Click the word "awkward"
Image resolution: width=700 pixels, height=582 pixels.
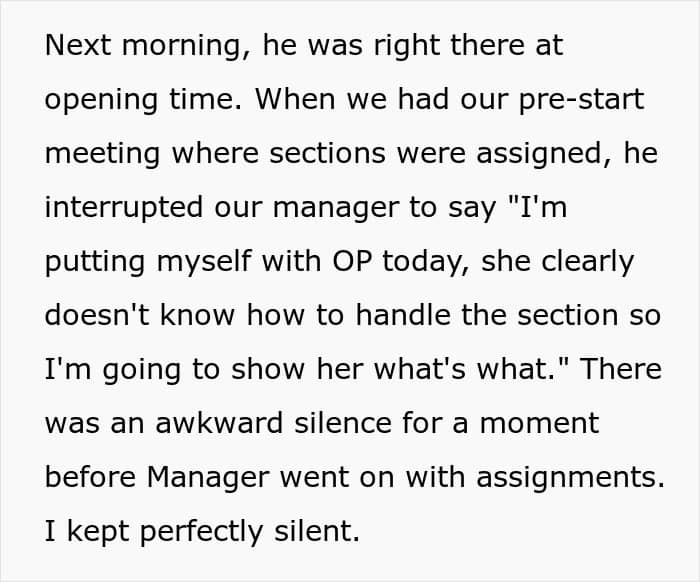tap(219, 423)
